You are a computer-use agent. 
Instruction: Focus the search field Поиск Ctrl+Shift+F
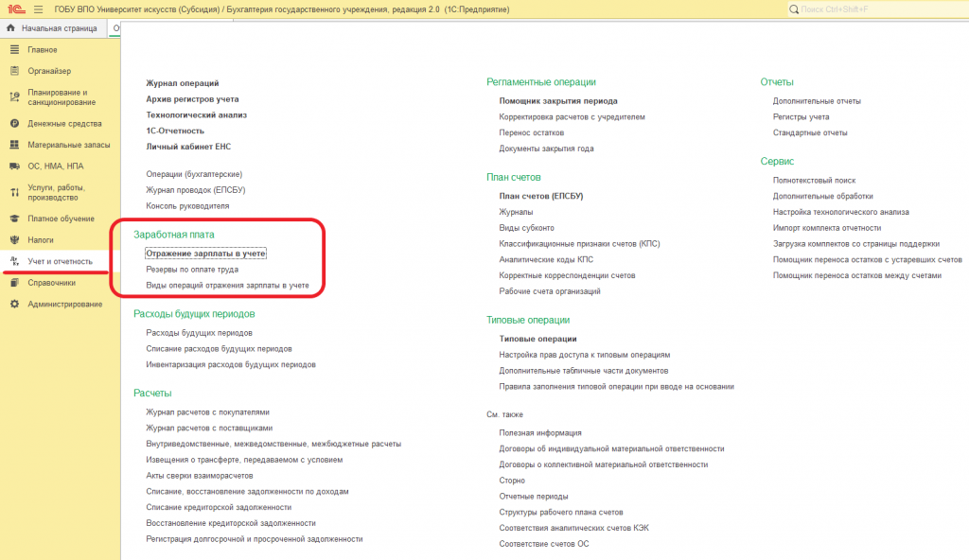click(x=884, y=9)
